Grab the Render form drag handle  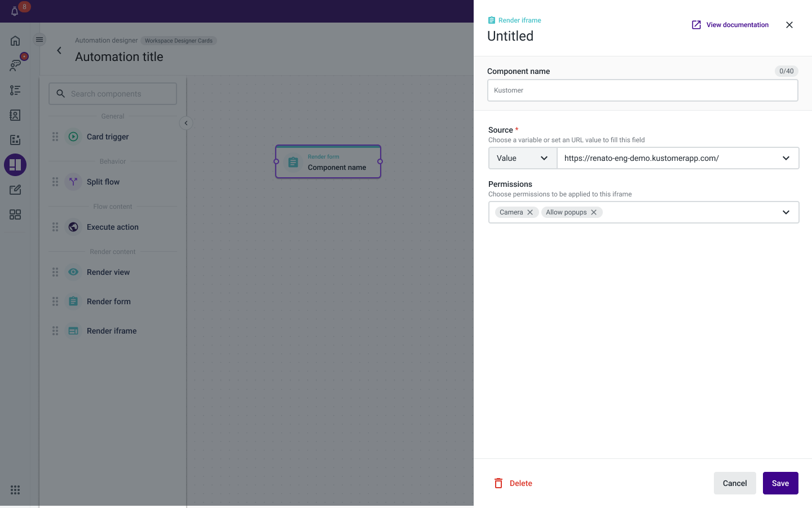(55, 301)
